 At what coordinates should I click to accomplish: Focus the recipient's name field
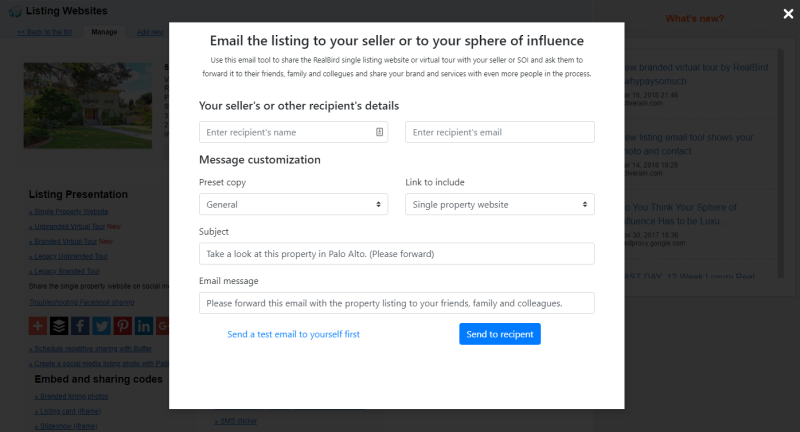tap(286, 132)
